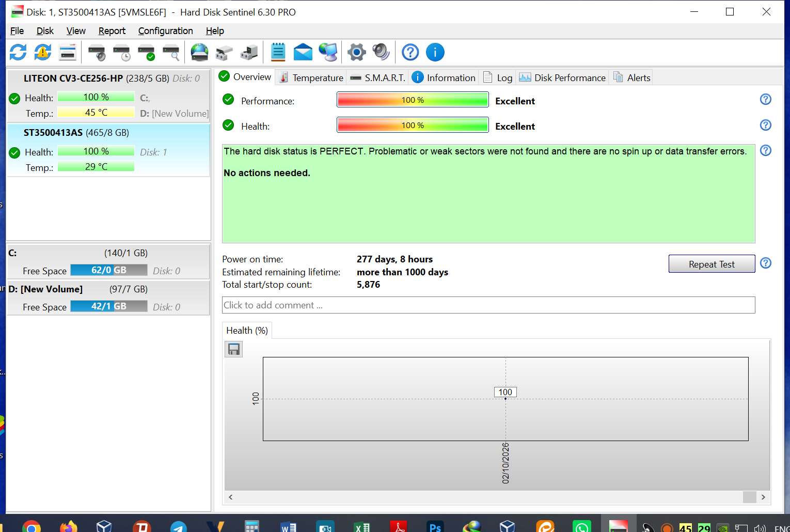Select the D: New Volume partition
Viewport: 790px width, 532px height.
coord(108,298)
